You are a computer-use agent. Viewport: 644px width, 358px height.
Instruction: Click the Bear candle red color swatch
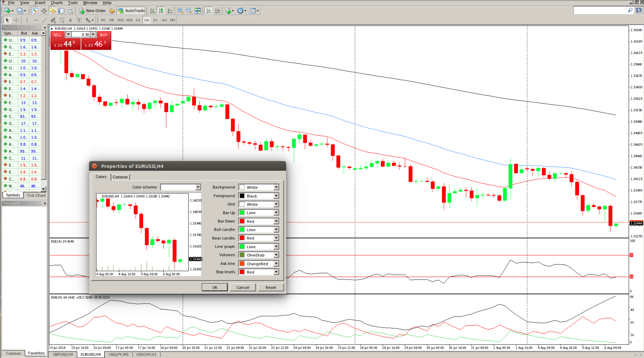point(242,238)
